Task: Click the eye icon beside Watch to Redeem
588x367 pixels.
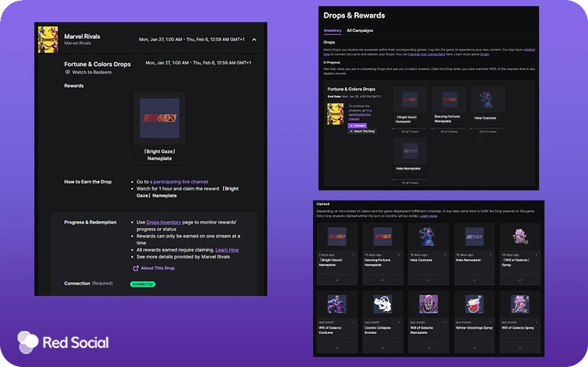Action: pyautogui.click(x=67, y=72)
